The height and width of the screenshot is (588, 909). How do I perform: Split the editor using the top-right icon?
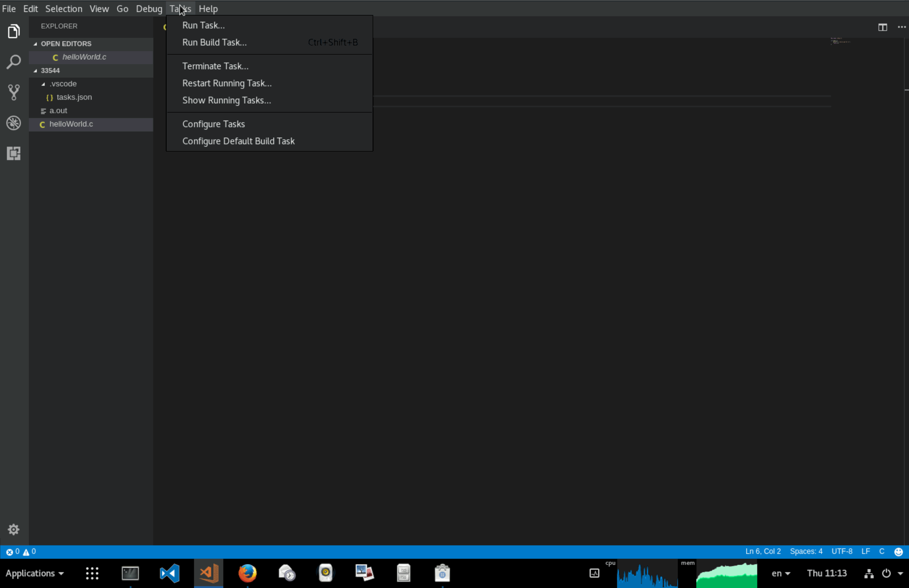tap(883, 27)
